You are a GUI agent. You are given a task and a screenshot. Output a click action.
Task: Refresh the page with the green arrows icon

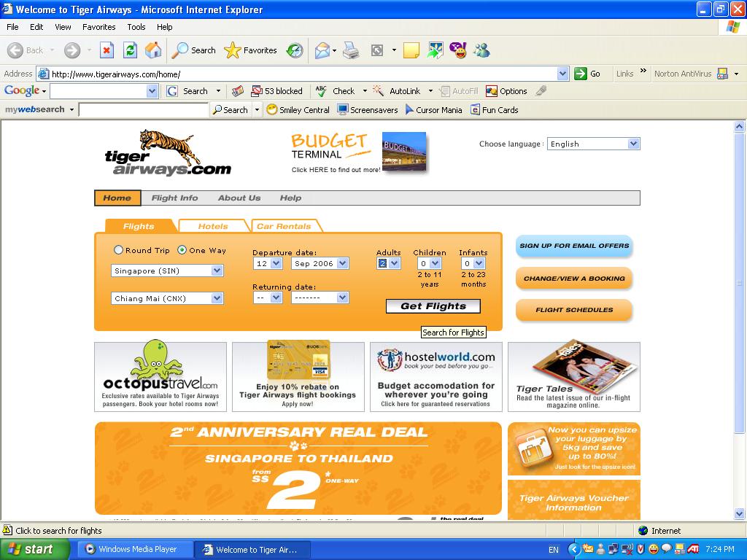130,50
